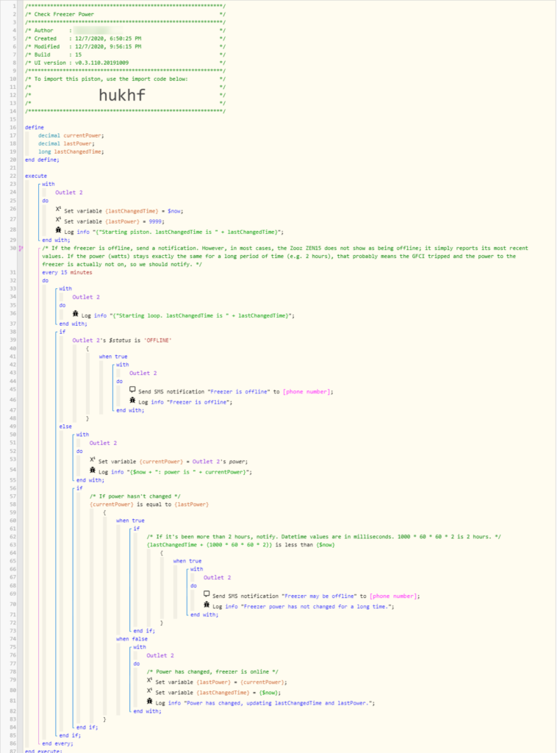The height and width of the screenshot is (753, 560).
Task: Click the Build : 15 header line
Action: pyautogui.click(x=53, y=54)
